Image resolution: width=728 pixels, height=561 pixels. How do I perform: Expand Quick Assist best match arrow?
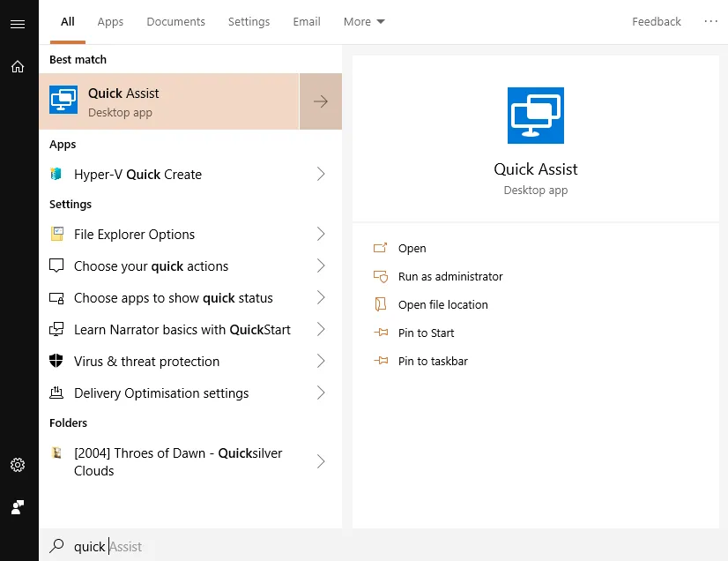(320, 101)
